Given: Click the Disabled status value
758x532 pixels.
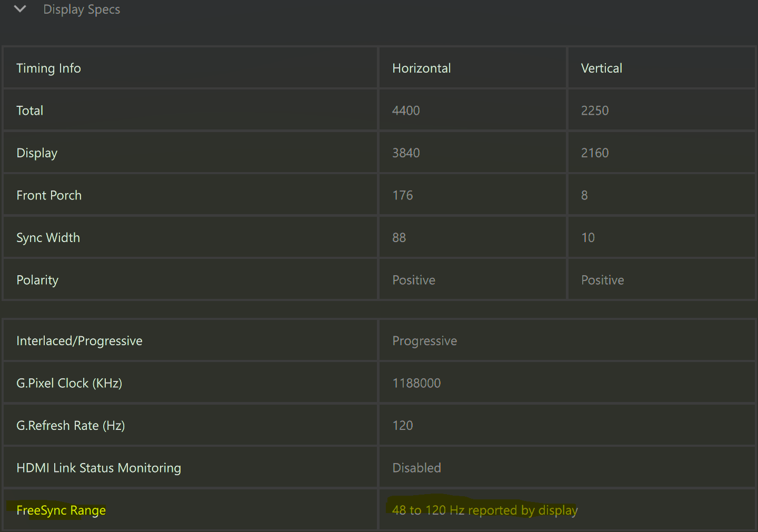Looking at the screenshot, I should 416,468.
